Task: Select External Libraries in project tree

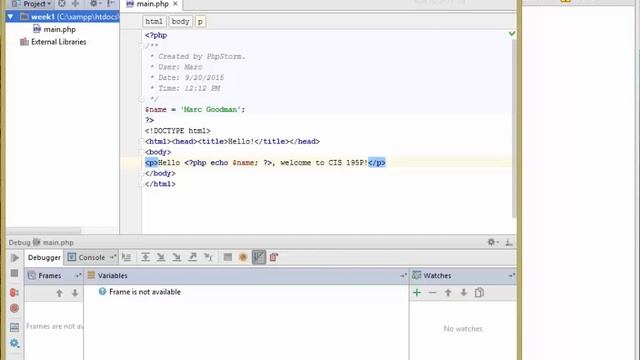Action: click(x=53, y=42)
